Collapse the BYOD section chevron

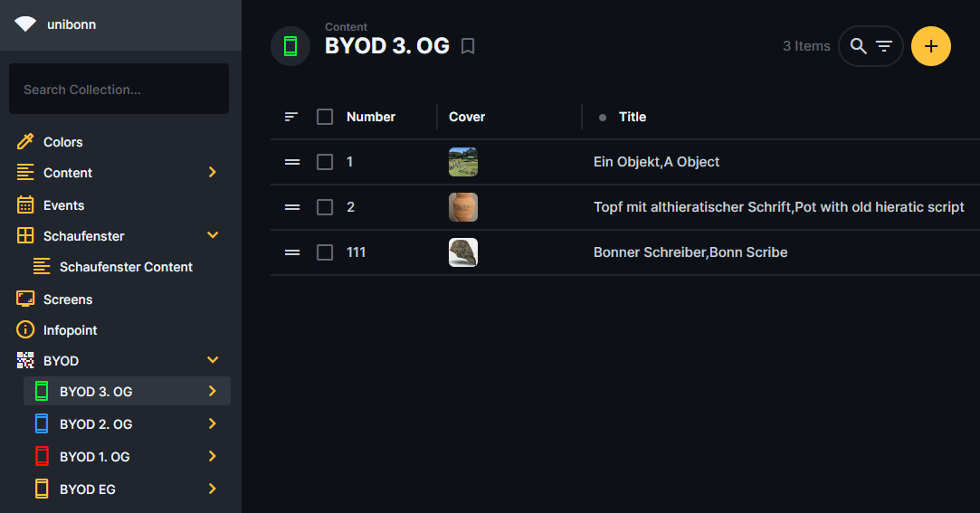pos(213,360)
